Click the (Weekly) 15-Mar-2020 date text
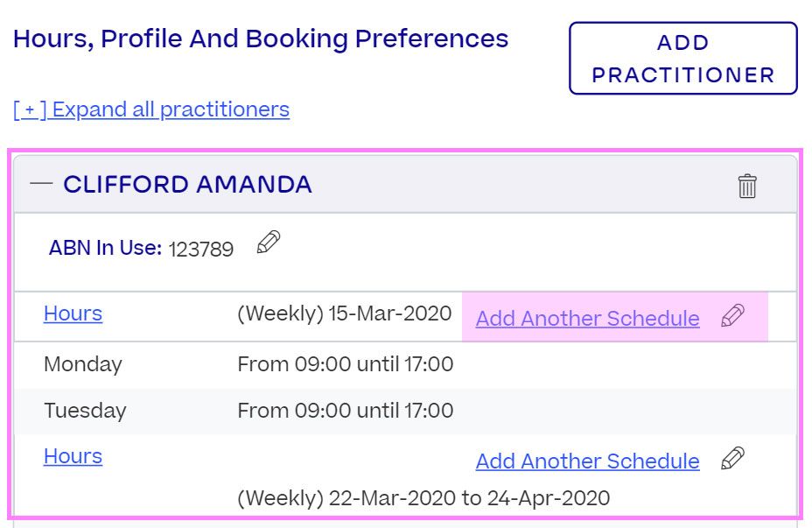Viewport: 812px width, 528px height. tap(344, 313)
